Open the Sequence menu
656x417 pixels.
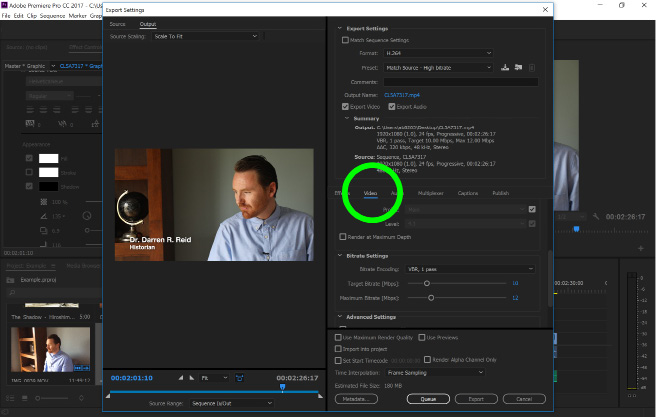tap(52, 15)
